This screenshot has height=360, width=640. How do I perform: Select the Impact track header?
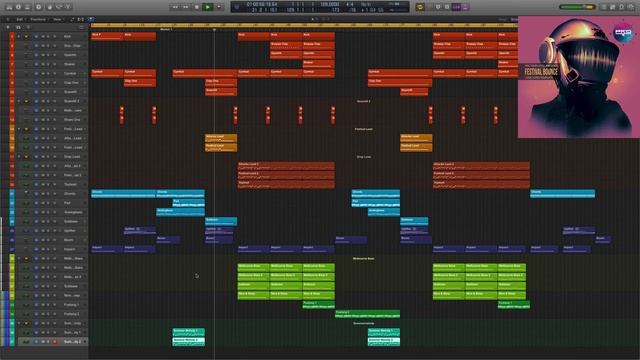point(51,249)
